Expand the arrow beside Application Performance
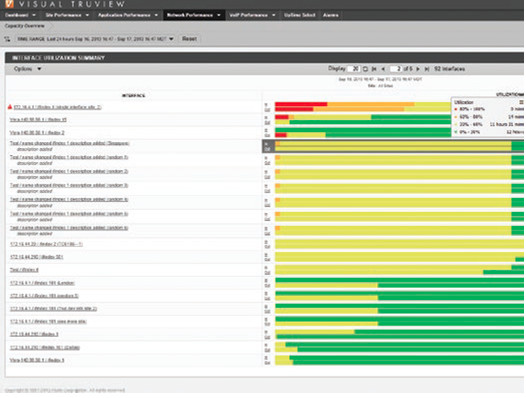 coord(156,15)
